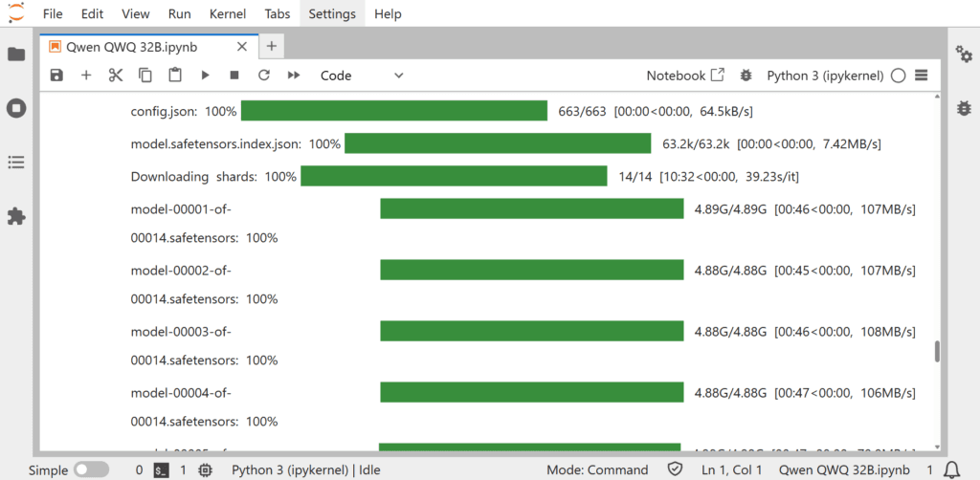The height and width of the screenshot is (480, 980).
Task: Restart kernel and run all cells
Action: [x=294, y=76]
